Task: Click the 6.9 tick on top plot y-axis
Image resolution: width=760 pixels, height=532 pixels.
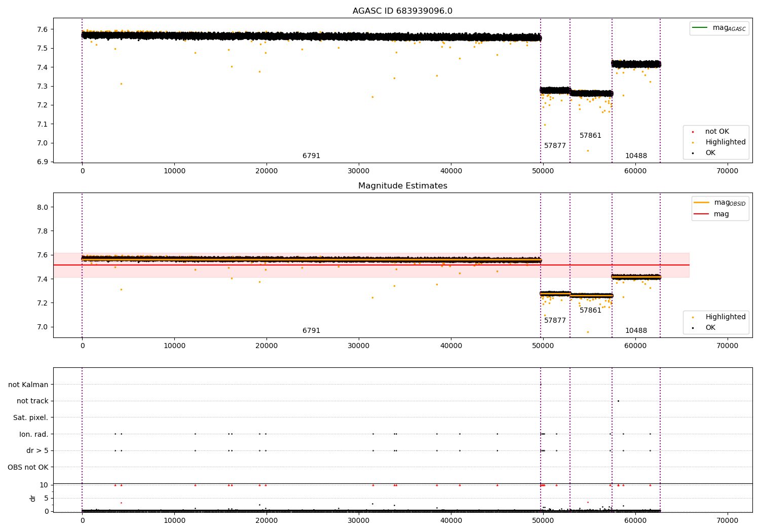Action: (x=43, y=162)
